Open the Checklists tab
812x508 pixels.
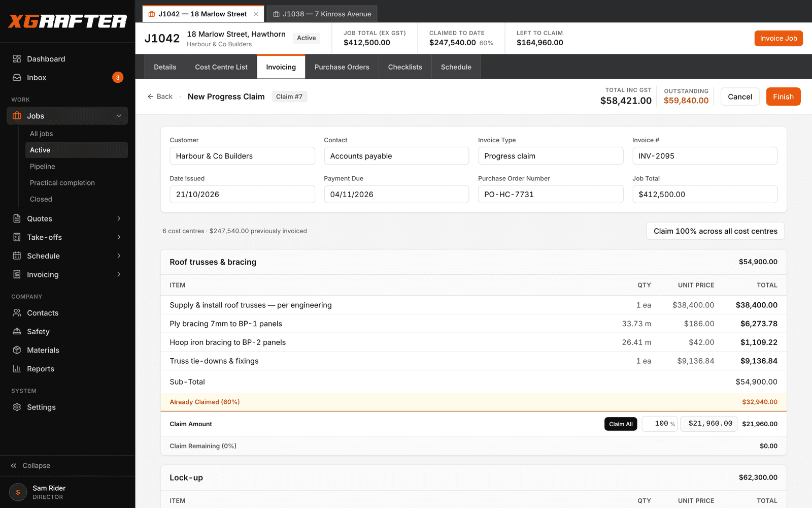[405, 67]
